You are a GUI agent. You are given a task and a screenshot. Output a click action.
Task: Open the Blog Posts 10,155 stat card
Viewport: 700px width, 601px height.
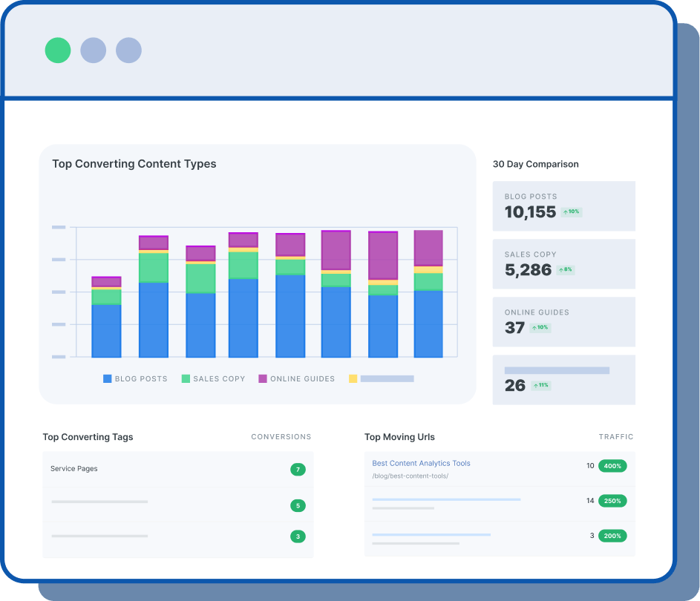click(563, 206)
